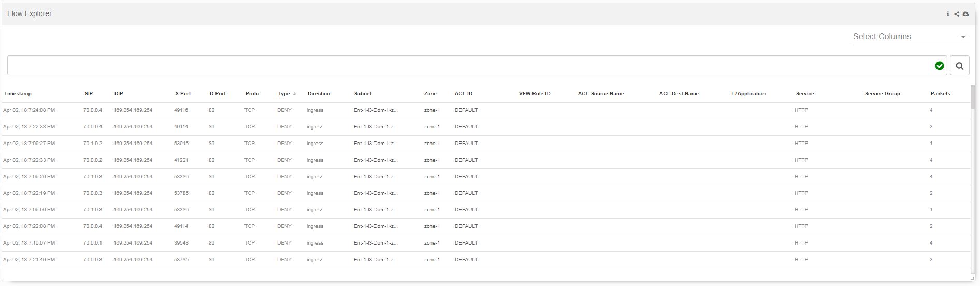980x286 pixels.
Task: Open the info icon in Flow Explorer header
Action: (x=948, y=14)
